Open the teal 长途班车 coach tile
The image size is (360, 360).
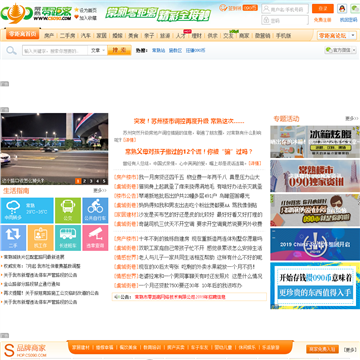click(68, 238)
